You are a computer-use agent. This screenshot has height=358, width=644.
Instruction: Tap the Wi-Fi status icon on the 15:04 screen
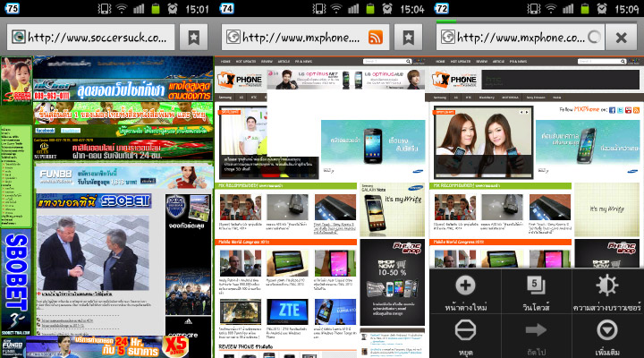point(335,9)
